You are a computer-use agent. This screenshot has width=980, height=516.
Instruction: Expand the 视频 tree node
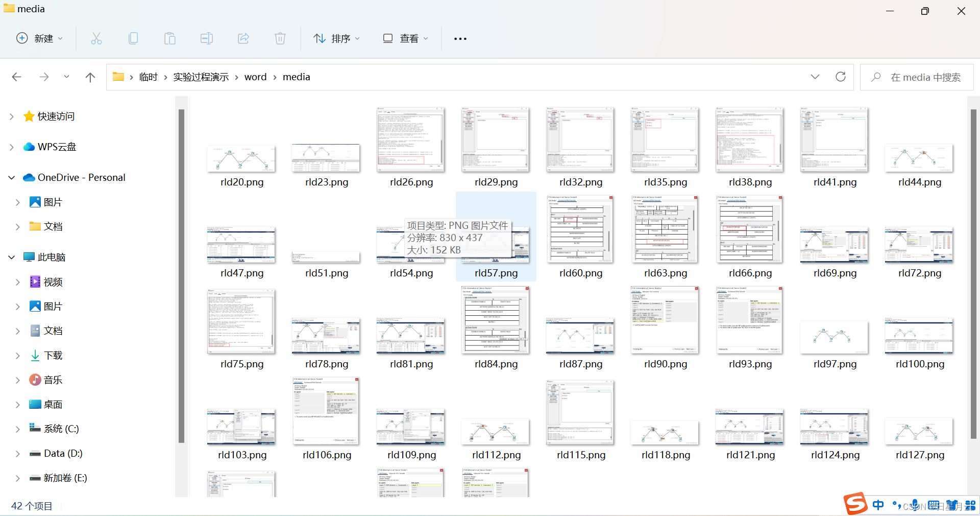point(17,282)
